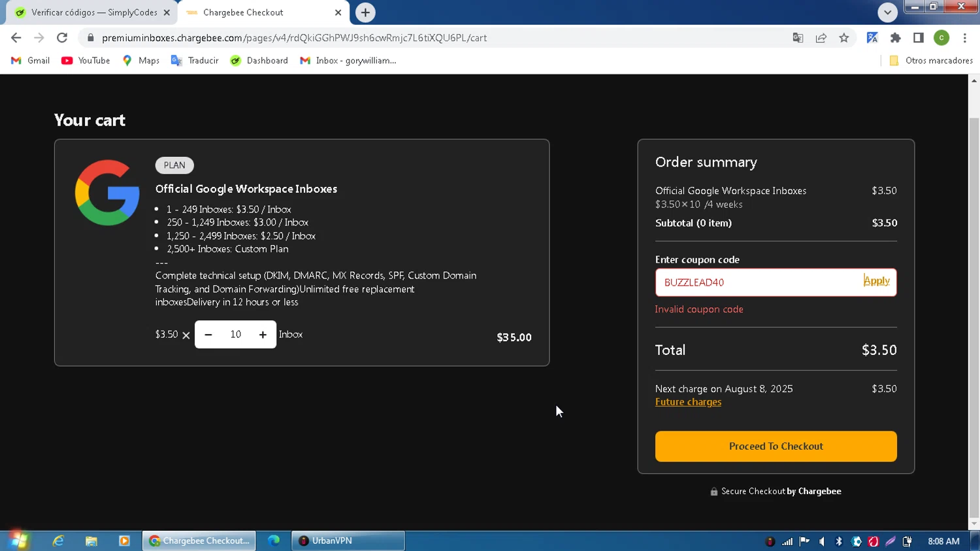This screenshot has width=980, height=551.
Task: Click the Invalid coupon code message
Action: coord(699,309)
